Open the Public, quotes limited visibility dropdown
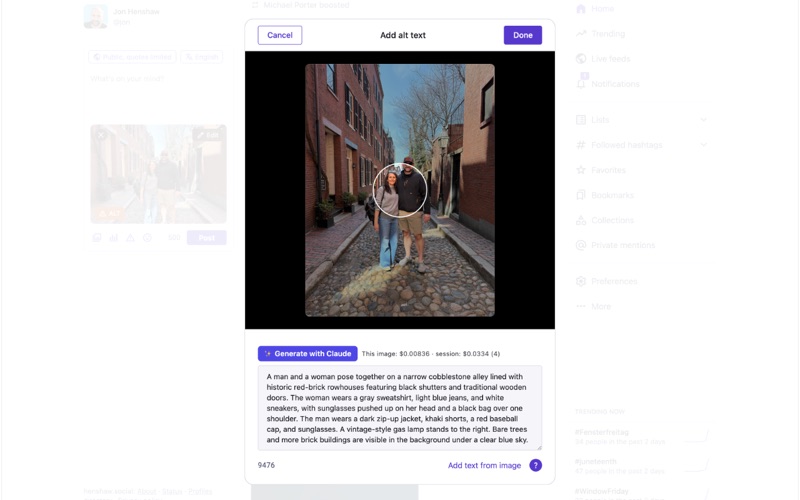This screenshot has height=500, width=800. point(132,57)
